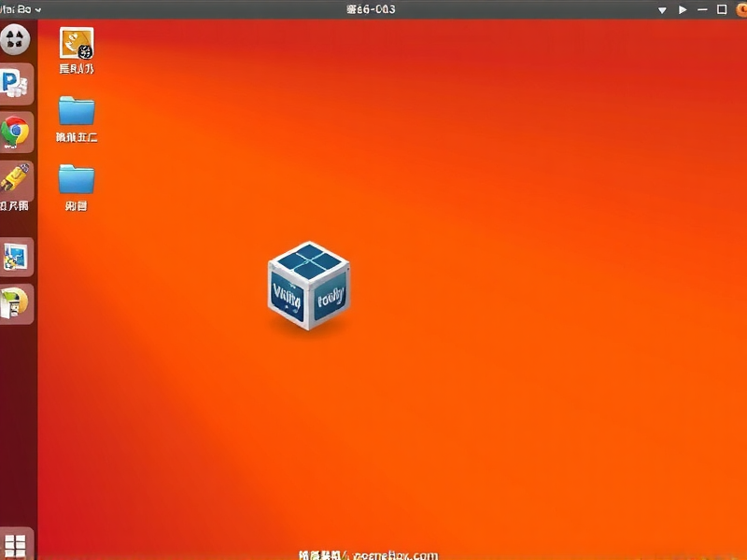Open the upper blue folder on the desktop

click(75, 112)
